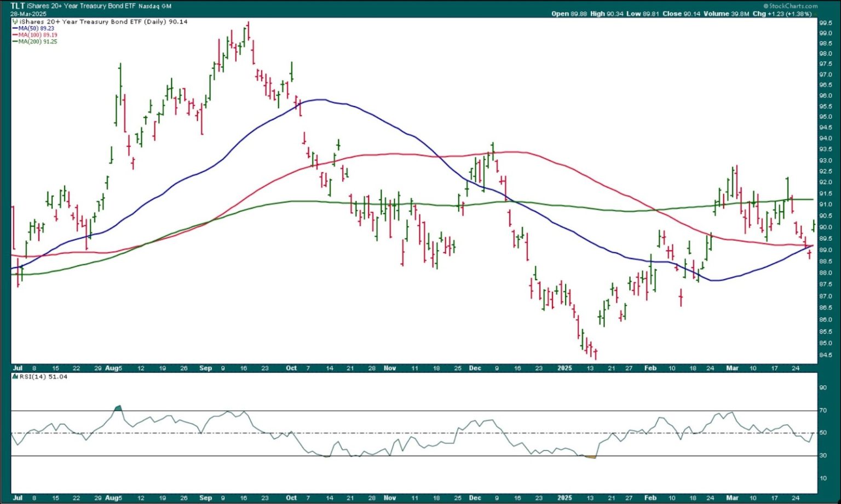Click the 'High 90.34' value in header
Image resolution: width=841 pixels, height=504 pixels.
[x=607, y=14]
